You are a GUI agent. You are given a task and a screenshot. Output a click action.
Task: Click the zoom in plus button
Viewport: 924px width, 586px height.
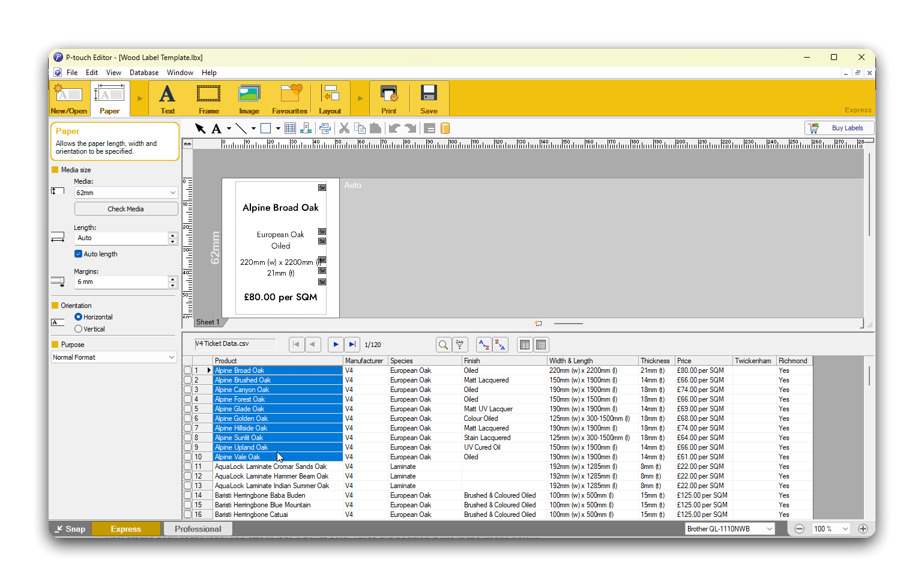pyautogui.click(x=863, y=529)
